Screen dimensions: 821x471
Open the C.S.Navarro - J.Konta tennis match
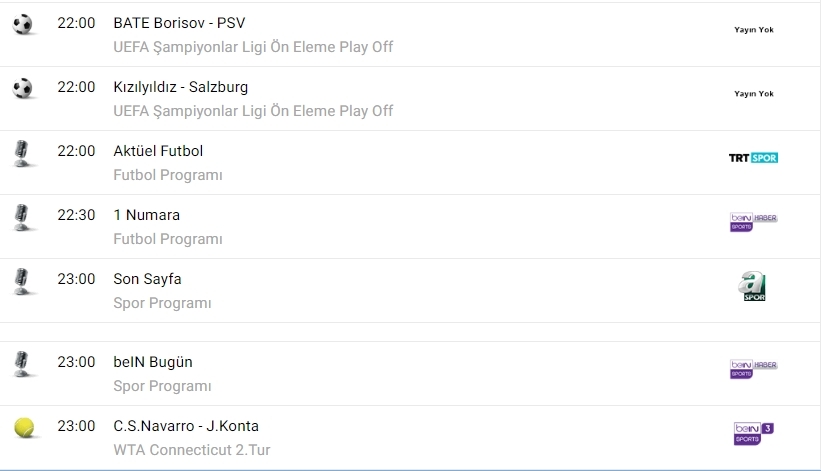coord(186,426)
